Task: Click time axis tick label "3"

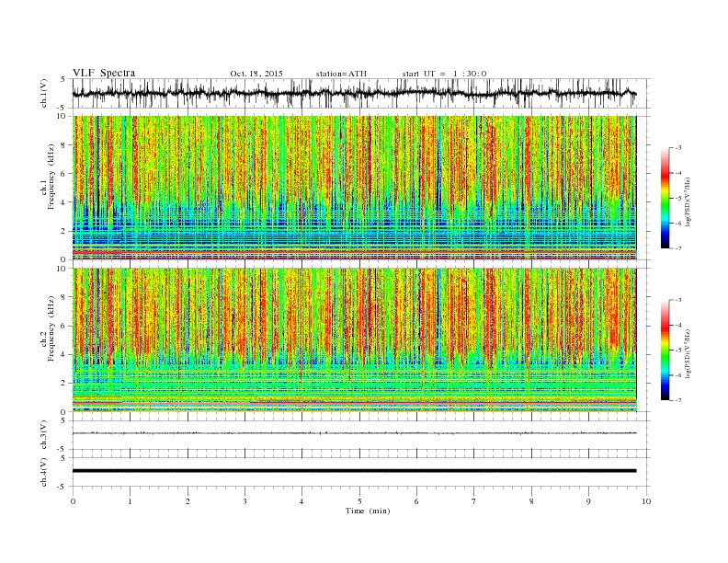Action: pyautogui.click(x=245, y=501)
